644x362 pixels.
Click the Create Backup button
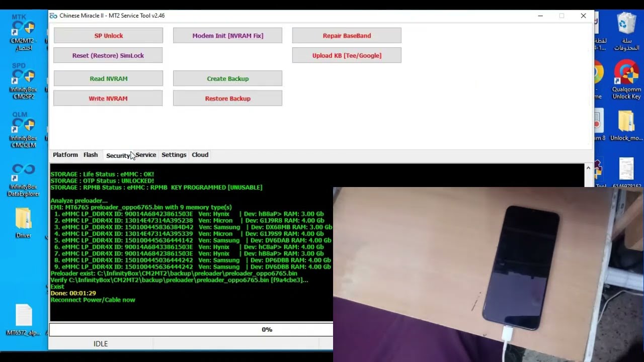pyautogui.click(x=227, y=78)
